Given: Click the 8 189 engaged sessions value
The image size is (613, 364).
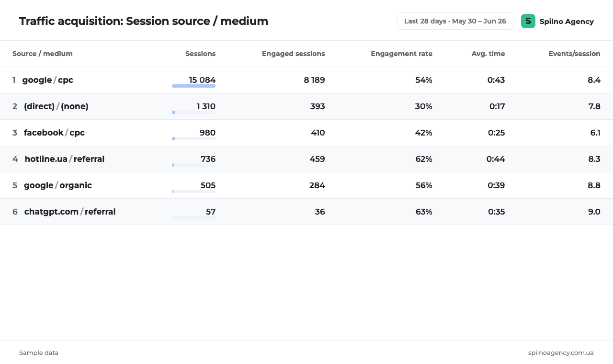Looking at the screenshot, I should click(x=314, y=80).
